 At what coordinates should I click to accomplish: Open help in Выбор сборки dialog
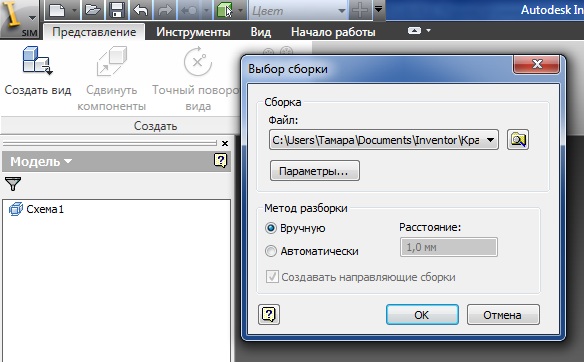pyautogui.click(x=269, y=315)
